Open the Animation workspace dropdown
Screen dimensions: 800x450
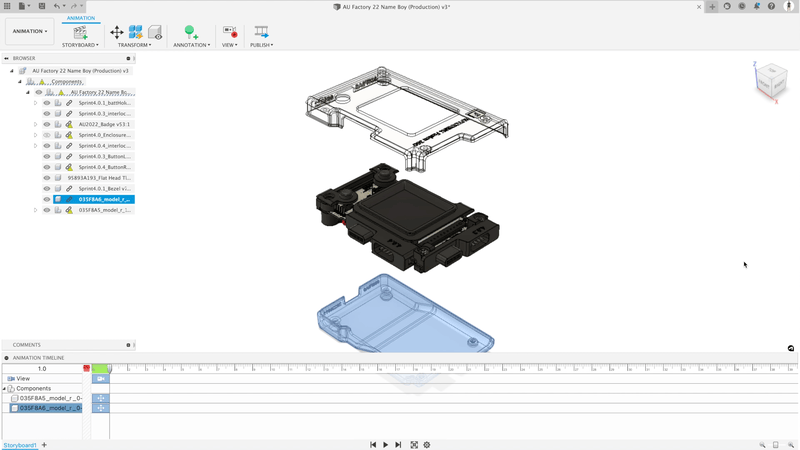coord(29,31)
